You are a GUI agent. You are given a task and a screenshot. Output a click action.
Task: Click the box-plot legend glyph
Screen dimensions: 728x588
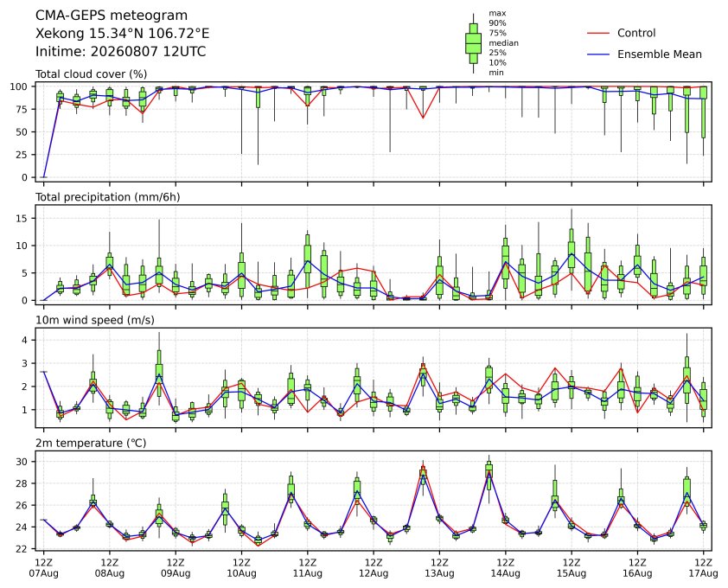pos(473,43)
